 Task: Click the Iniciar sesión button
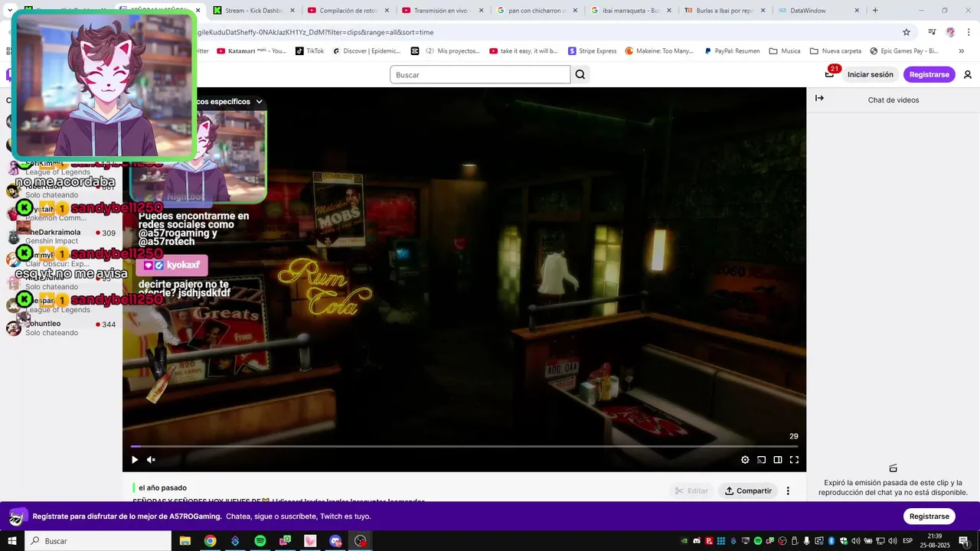[871, 74]
